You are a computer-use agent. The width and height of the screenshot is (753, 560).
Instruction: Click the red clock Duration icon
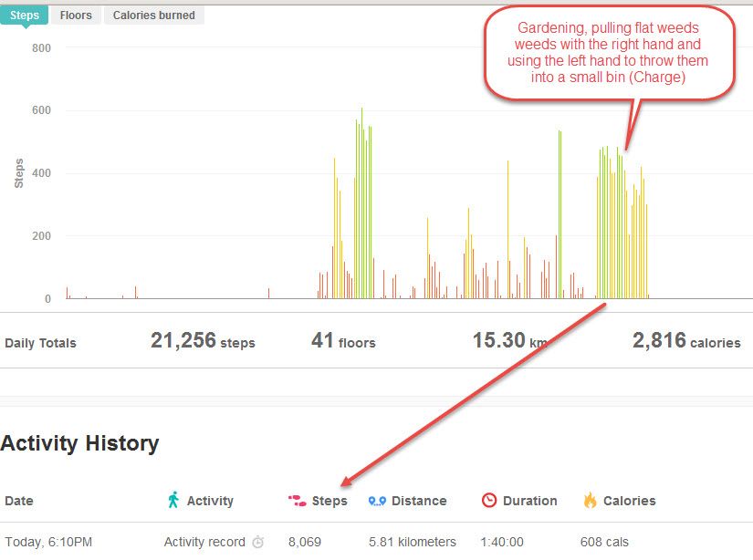pyautogui.click(x=489, y=500)
